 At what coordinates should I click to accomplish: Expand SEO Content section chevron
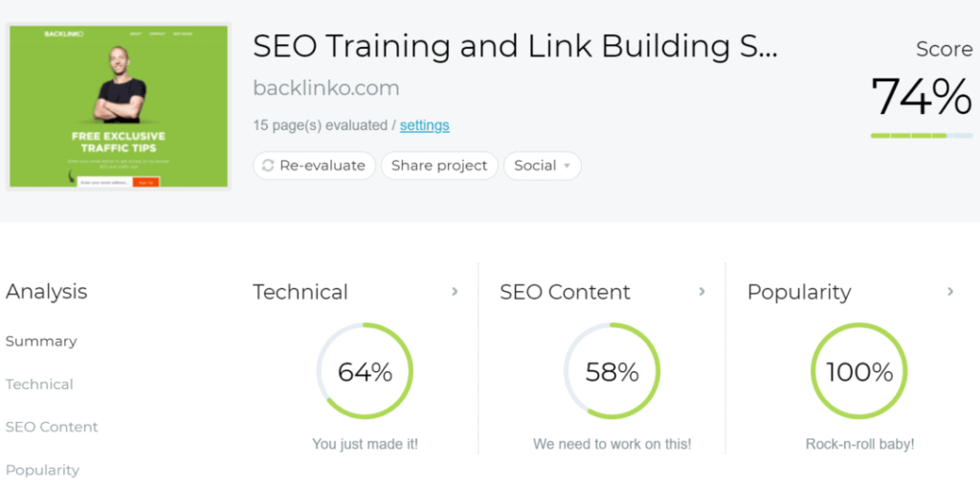pos(702,291)
